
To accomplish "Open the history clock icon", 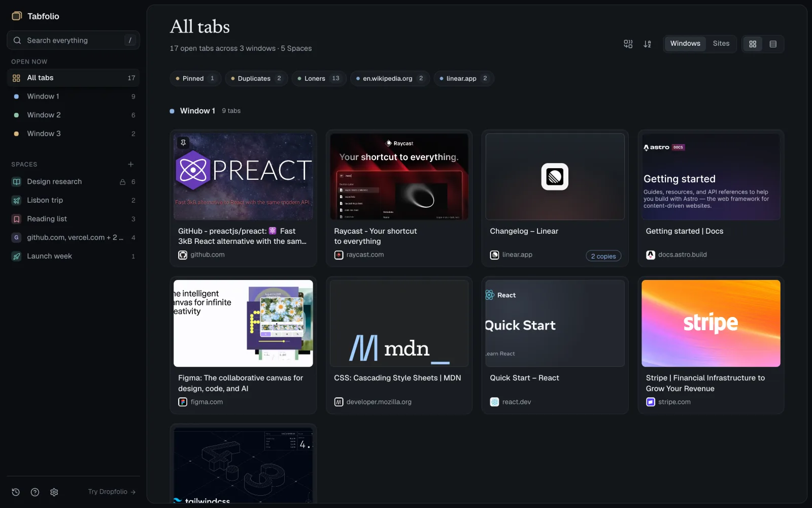I will tap(16, 492).
